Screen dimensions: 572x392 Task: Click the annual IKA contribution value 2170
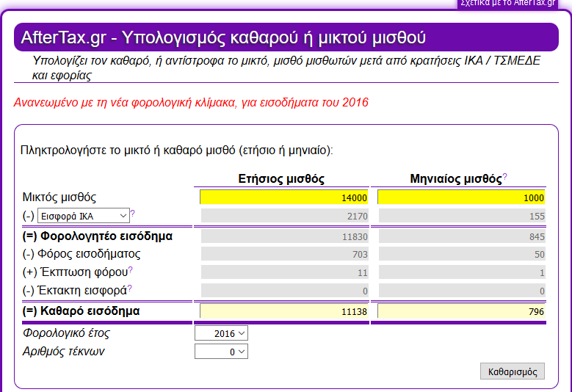click(285, 217)
